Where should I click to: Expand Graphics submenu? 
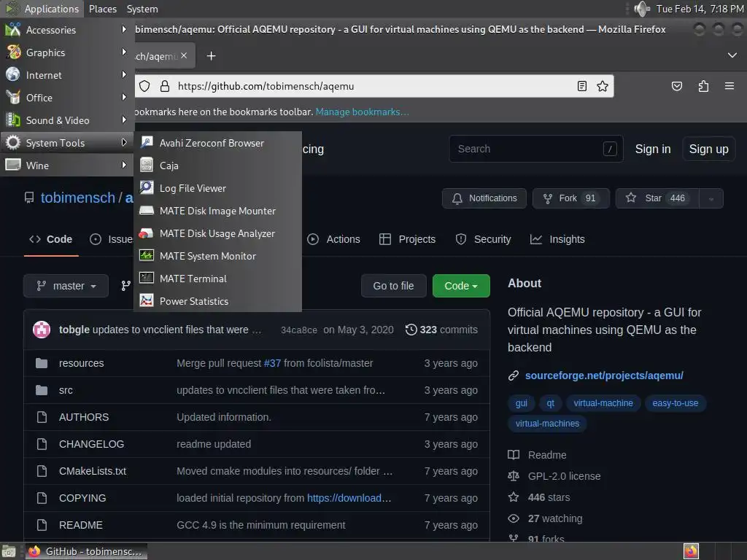pos(66,52)
